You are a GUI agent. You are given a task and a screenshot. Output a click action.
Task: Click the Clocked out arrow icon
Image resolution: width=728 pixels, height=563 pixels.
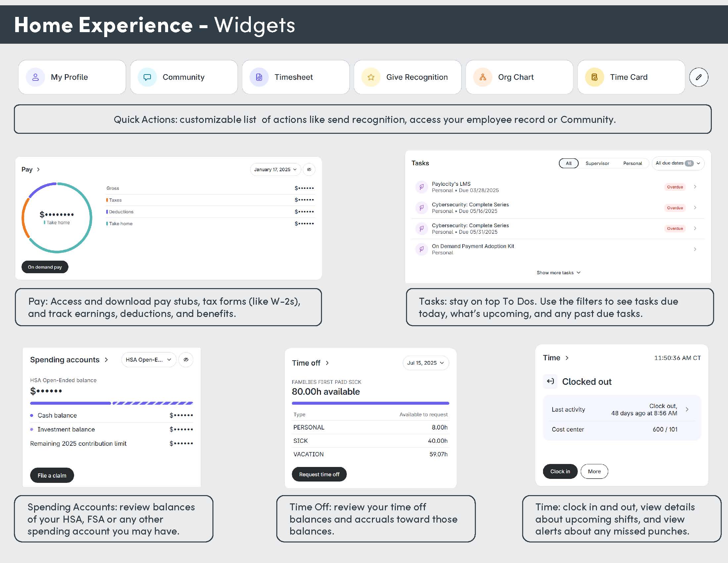pos(550,381)
